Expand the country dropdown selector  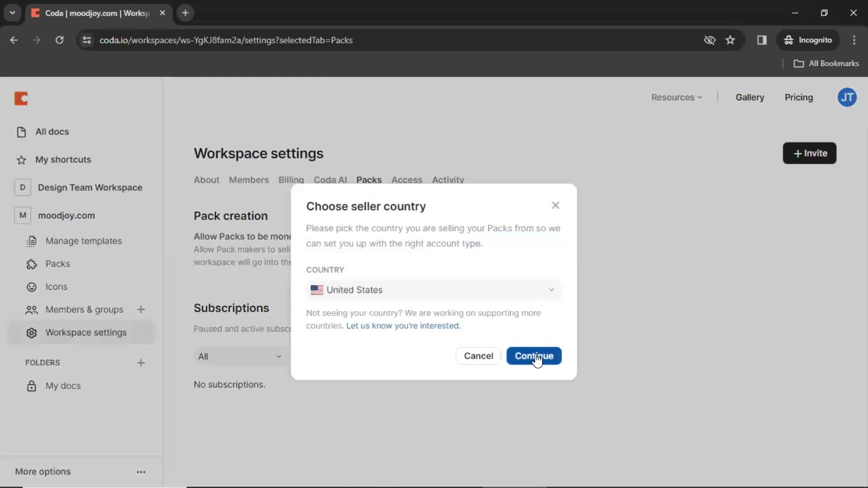(x=433, y=290)
